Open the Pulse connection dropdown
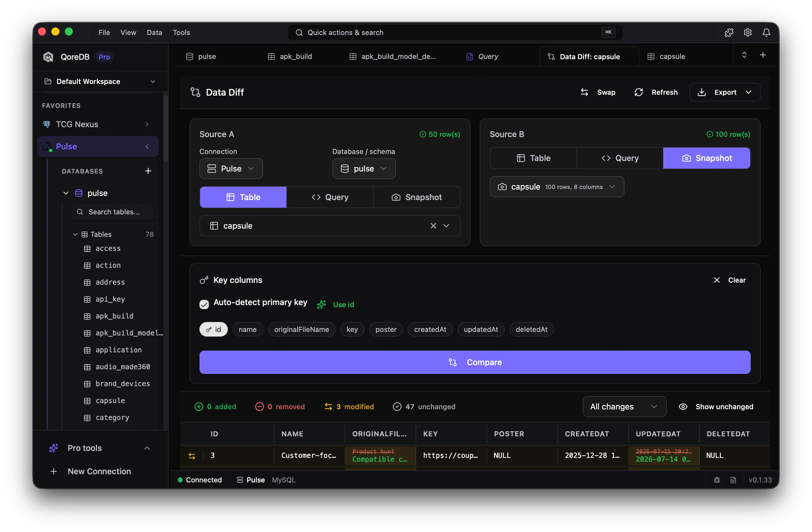This screenshot has height=532, width=812. (231, 169)
